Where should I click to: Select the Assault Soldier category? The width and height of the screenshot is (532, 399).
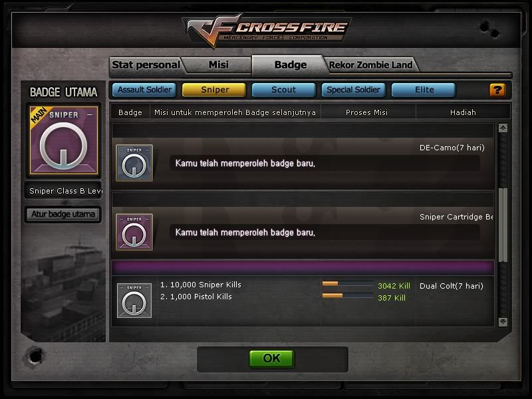point(144,90)
